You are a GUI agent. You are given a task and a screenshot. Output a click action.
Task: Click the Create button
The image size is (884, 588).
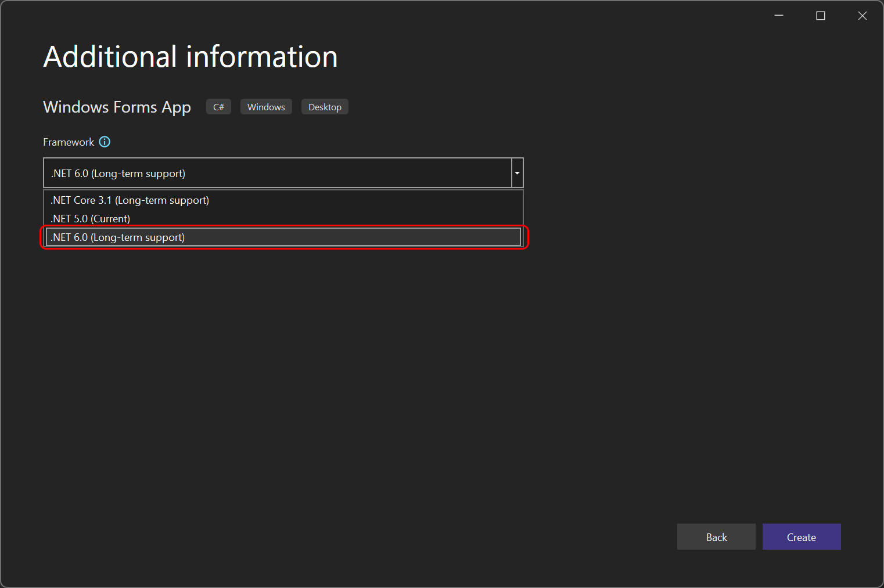802,537
